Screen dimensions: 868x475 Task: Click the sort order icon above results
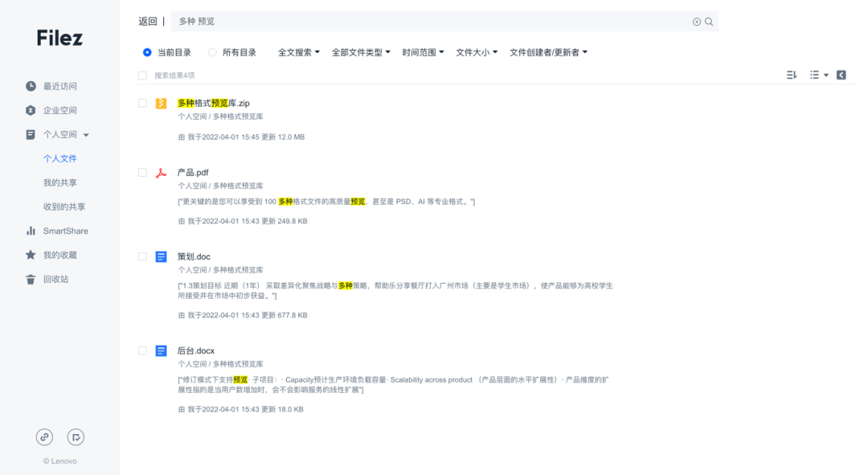tap(790, 74)
